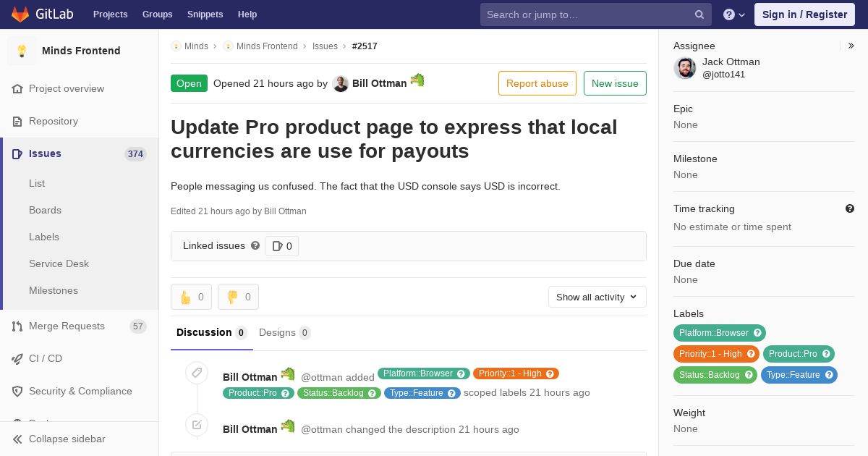
Task: Open the Boards sidebar link
Action: (45, 210)
